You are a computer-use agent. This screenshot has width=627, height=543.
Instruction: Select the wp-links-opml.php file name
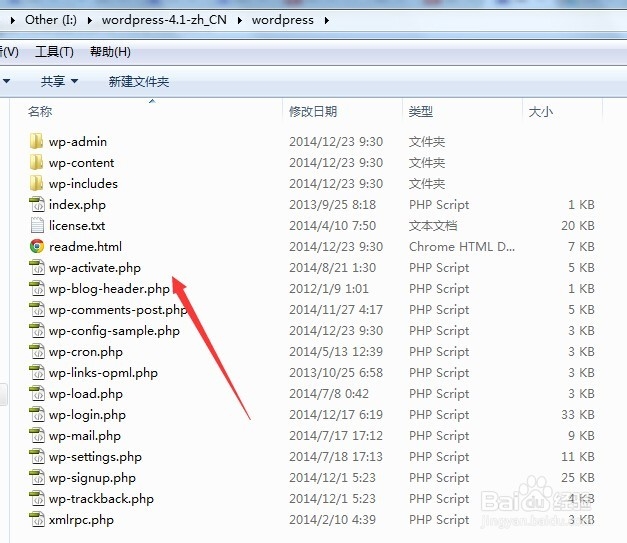(x=103, y=373)
